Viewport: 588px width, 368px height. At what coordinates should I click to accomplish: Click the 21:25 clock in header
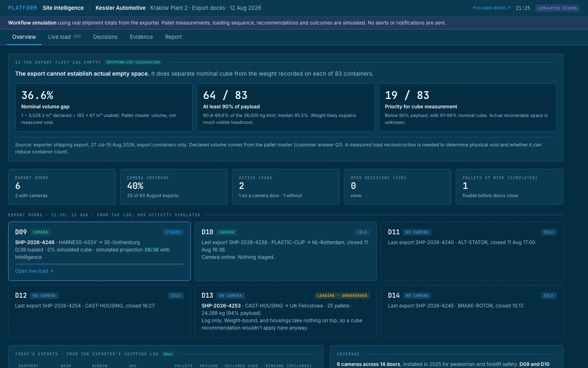pyautogui.click(x=523, y=8)
